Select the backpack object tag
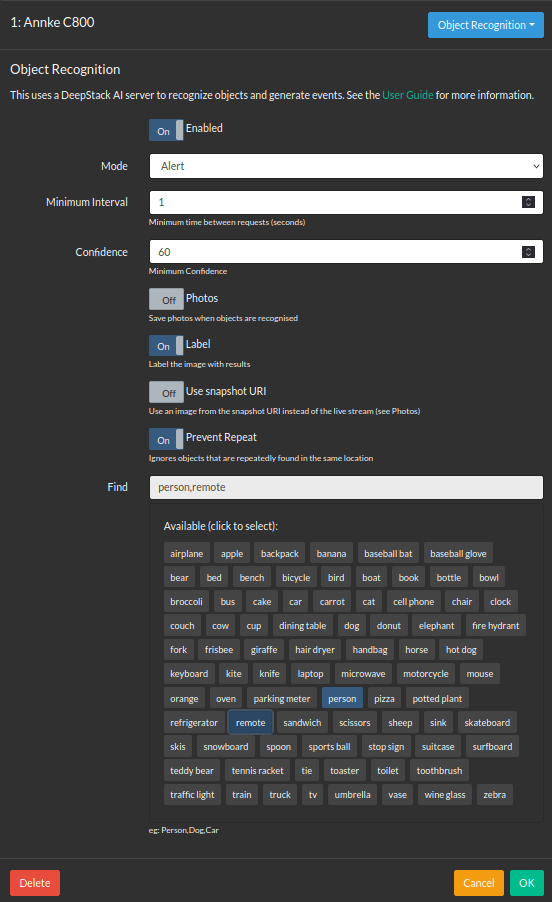This screenshot has height=902, width=552. 279,553
